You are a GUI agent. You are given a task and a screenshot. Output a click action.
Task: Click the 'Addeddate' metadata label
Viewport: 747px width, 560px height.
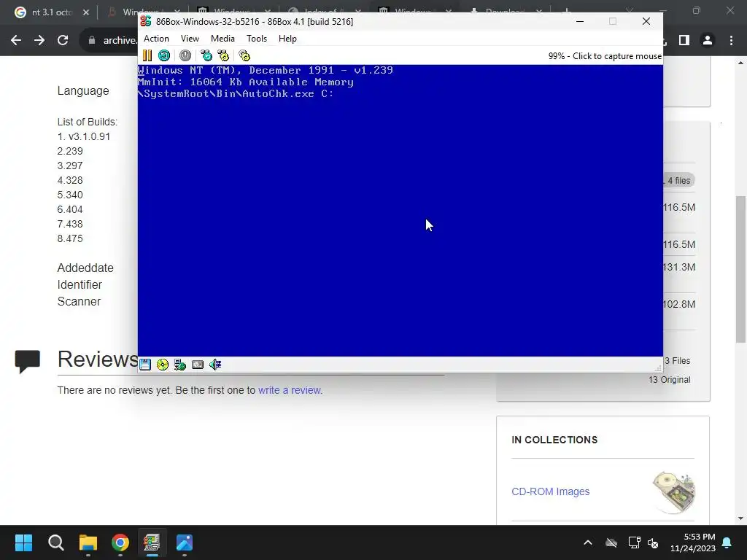coord(85,268)
